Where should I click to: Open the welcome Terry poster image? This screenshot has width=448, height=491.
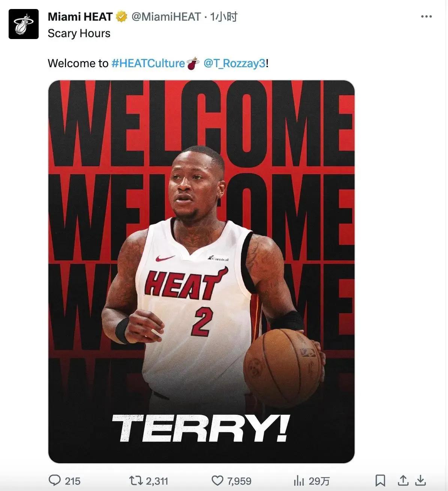201,272
